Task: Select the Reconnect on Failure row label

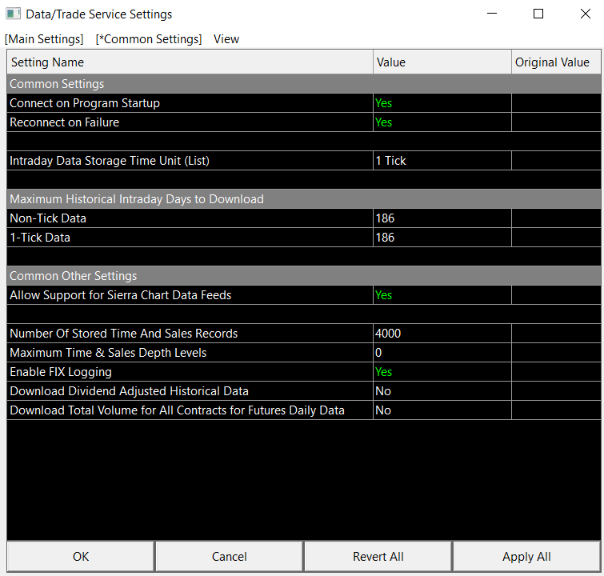Action: [64, 122]
